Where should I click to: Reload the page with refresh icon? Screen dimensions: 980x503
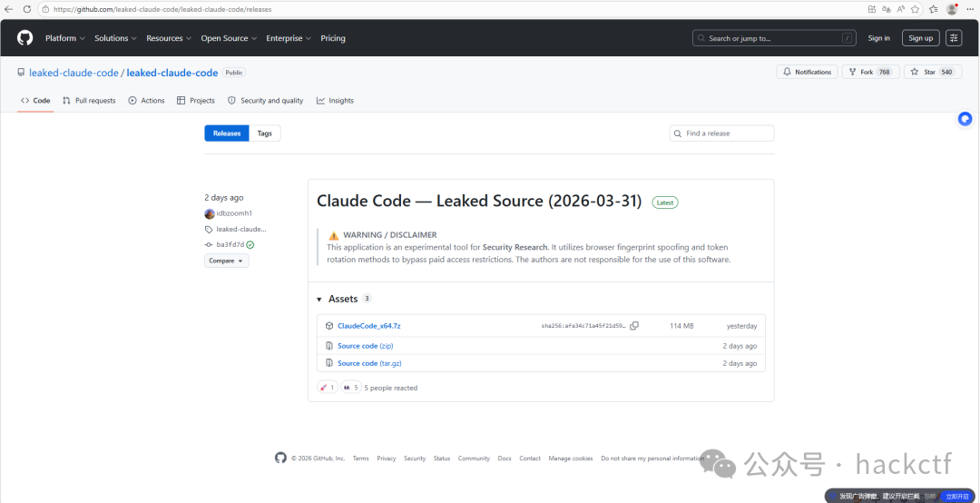coord(27,9)
